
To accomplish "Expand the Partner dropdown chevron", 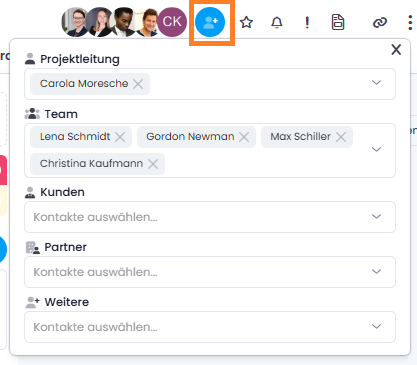I will (x=376, y=272).
